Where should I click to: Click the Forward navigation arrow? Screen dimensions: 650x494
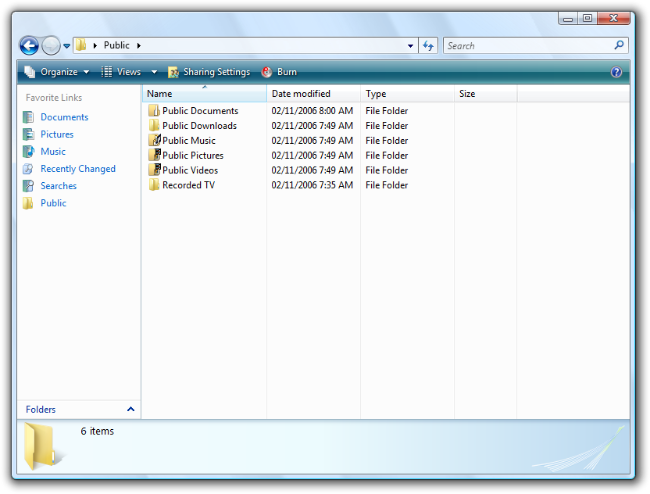(51, 46)
